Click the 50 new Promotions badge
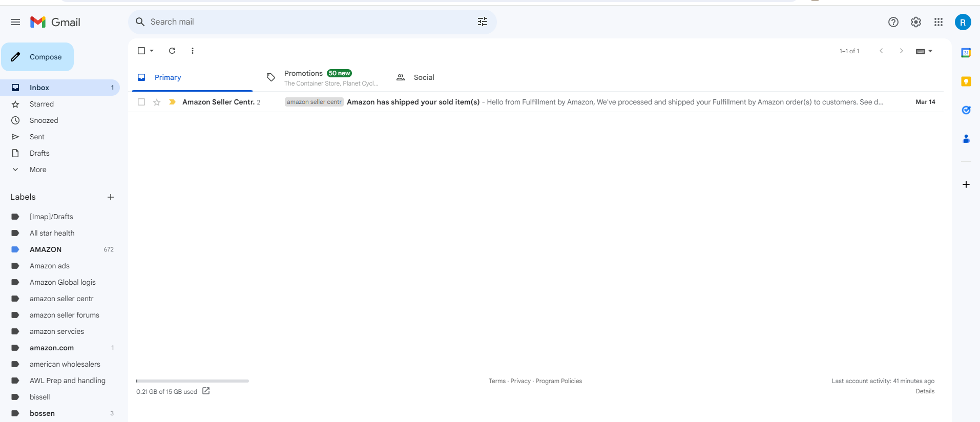This screenshot has height=422, width=980. (339, 73)
